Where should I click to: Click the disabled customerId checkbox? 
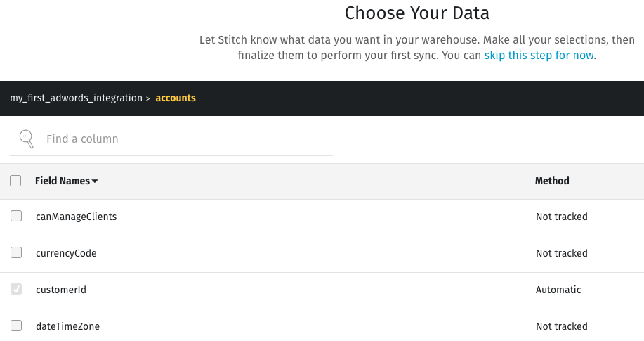pyautogui.click(x=16, y=289)
